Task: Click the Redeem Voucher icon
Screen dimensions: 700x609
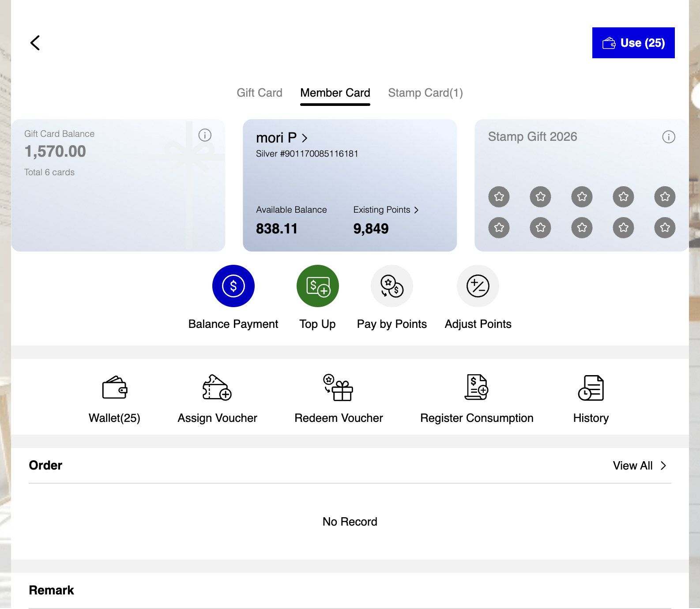Action: [339, 387]
